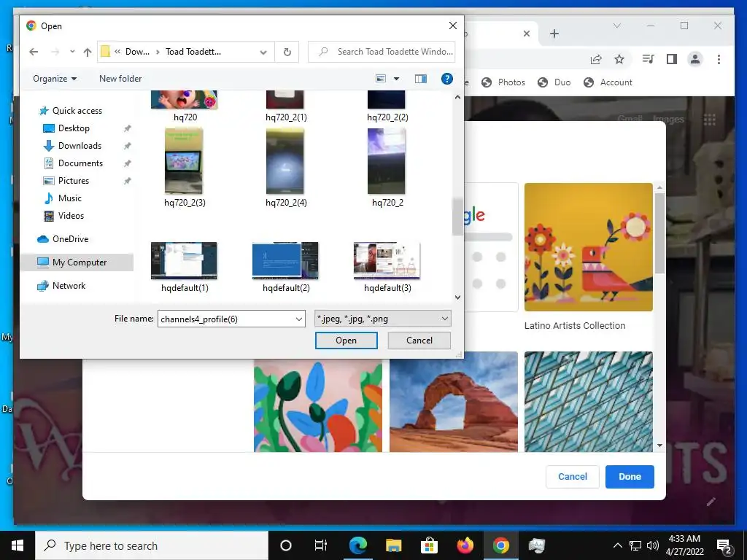The image size is (747, 560).
Task: Open Desktop in navigation pane
Action: click(74, 128)
